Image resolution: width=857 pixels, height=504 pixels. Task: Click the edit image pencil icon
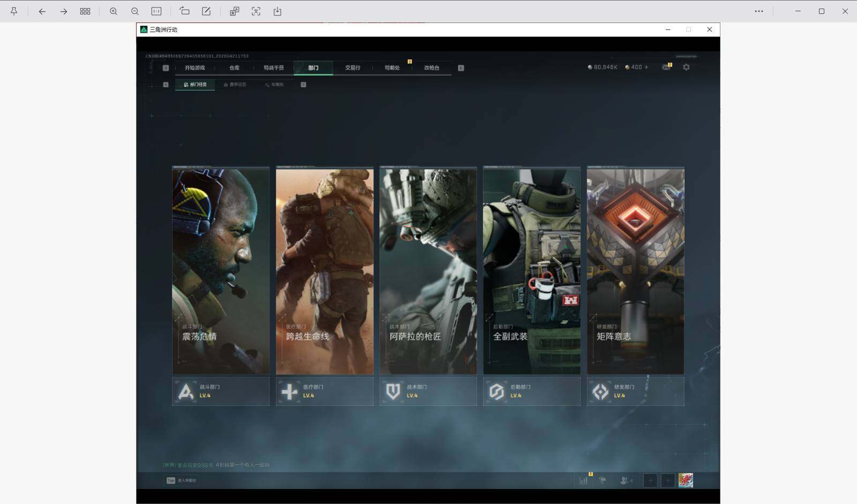206,11
